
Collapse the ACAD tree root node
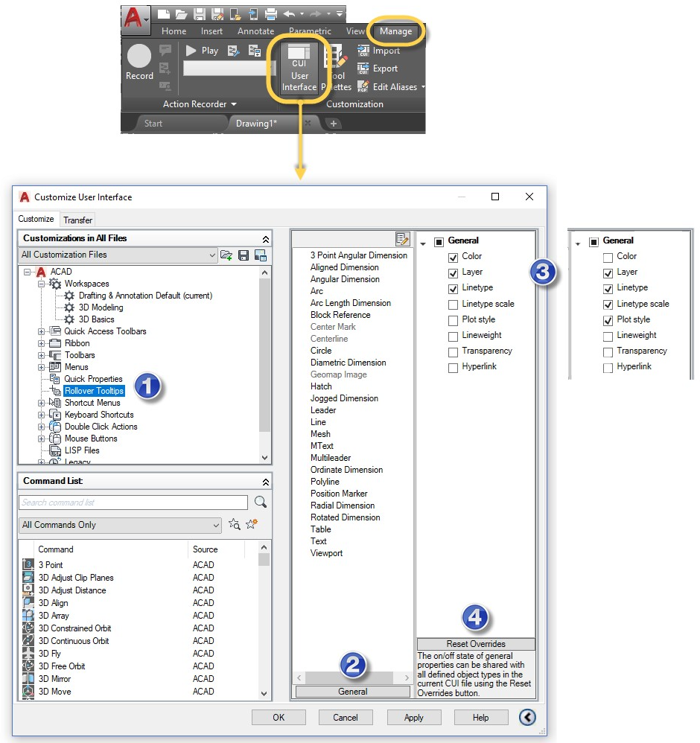(x=28, y=272)
